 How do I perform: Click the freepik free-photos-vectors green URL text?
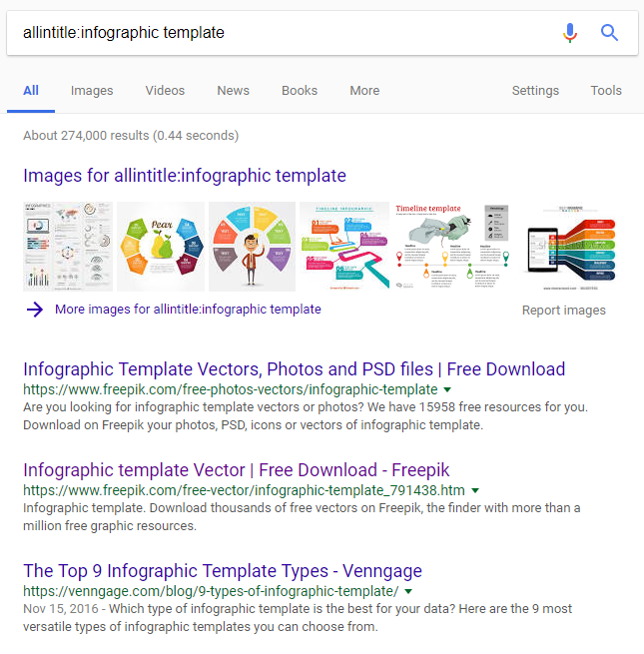pyautogui.click(x=231, y=389)
